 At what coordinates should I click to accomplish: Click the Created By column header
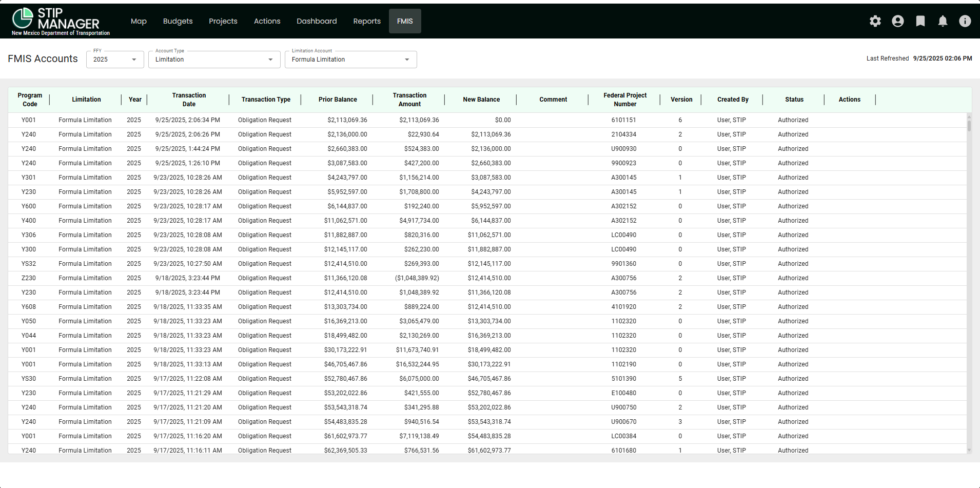[x=733, y=100]
